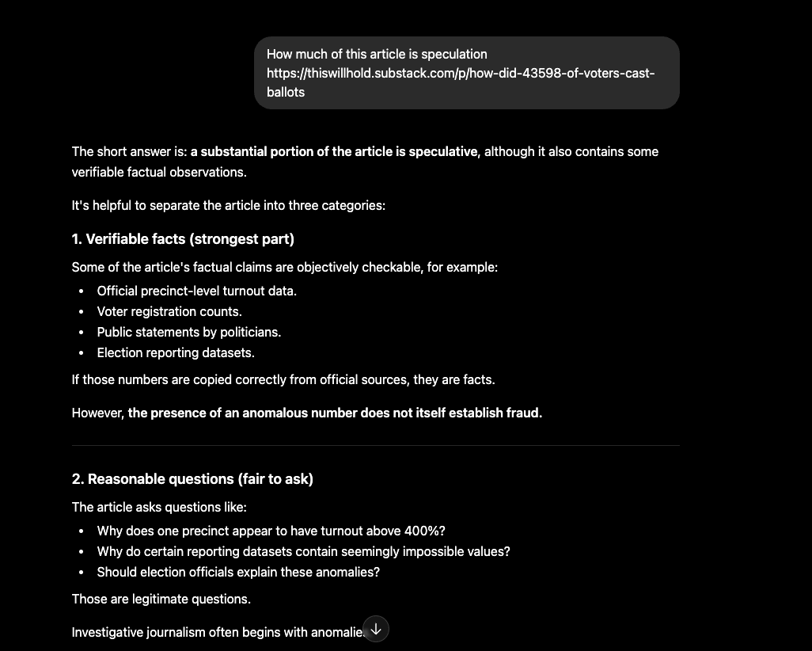Click the 'Verifiable facts (strongest part)' heading
The width and height of the screenshot is (812, 651).
pos(183,239)
